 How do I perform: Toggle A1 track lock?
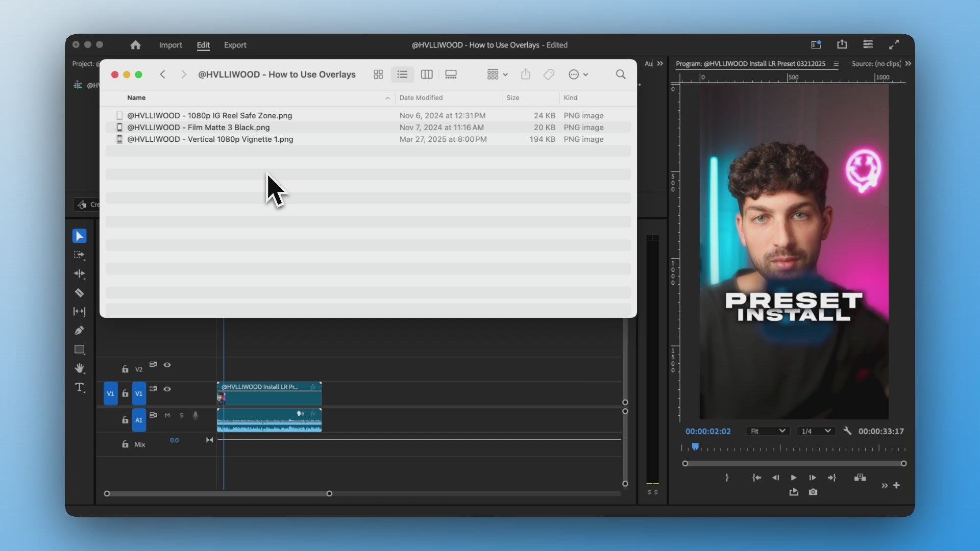coord(125,420)
